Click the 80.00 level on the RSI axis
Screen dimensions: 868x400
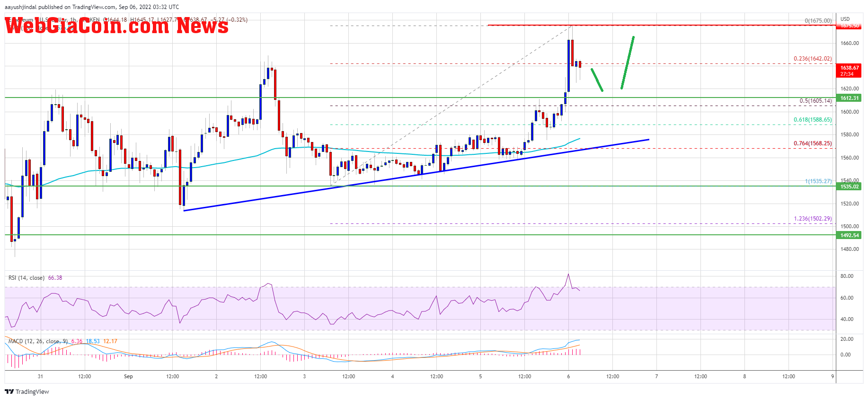coord(847,276)
